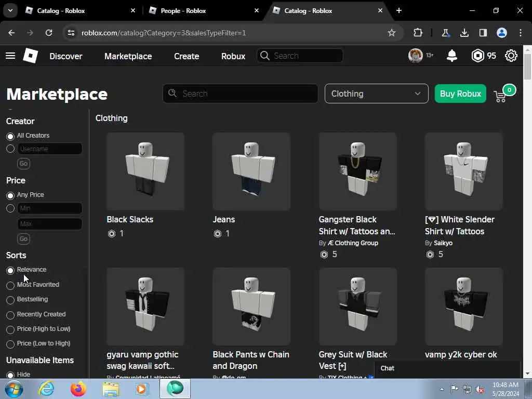Click the header Search box
Screen dimensions: 532x399
pyautogui.click(x=300, y=56)
